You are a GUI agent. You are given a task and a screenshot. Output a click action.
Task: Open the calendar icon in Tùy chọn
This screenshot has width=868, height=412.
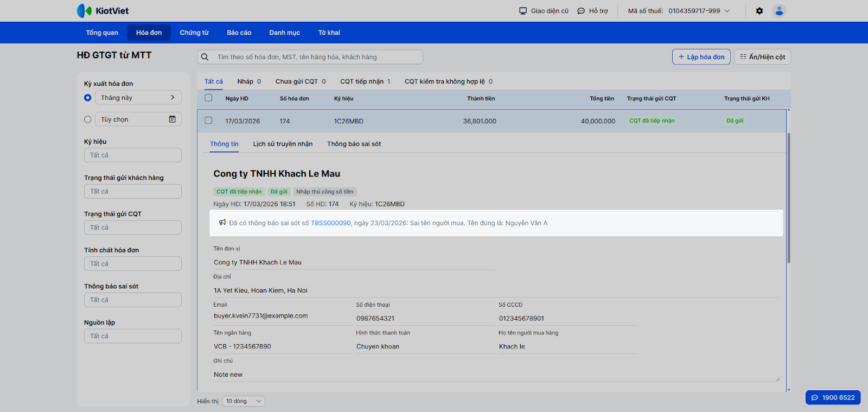pos(172,119)
